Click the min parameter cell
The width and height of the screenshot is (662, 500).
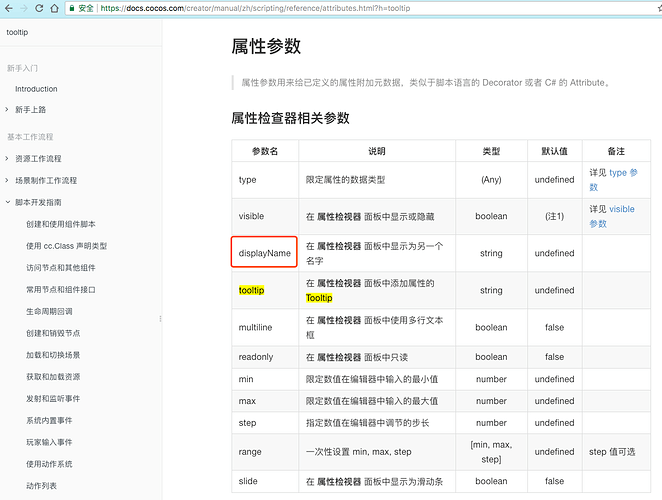(x=265, y=379)
